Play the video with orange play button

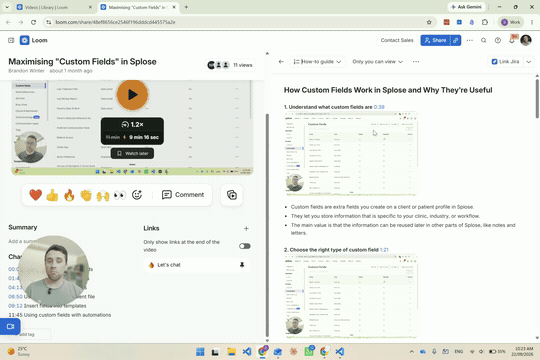pos(132,95)
